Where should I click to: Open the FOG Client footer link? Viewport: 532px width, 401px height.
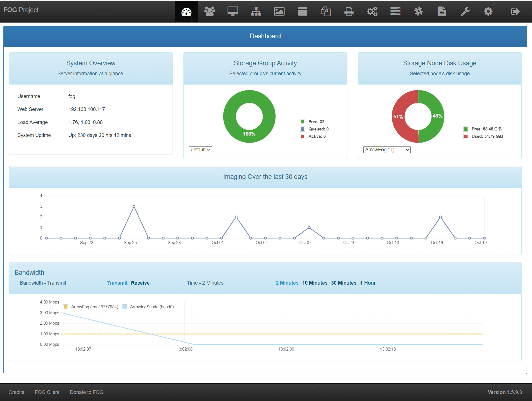click(47, 392)
